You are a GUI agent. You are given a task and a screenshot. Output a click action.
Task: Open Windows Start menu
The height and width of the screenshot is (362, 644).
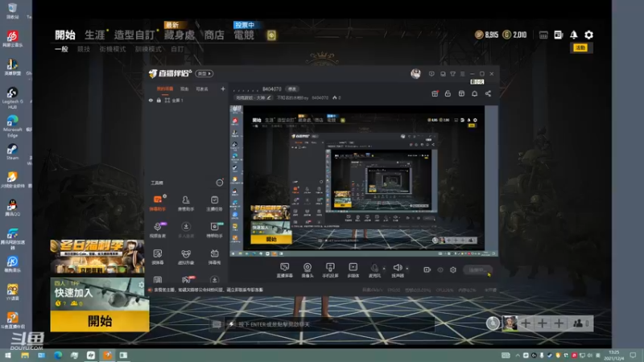point(8,355)
